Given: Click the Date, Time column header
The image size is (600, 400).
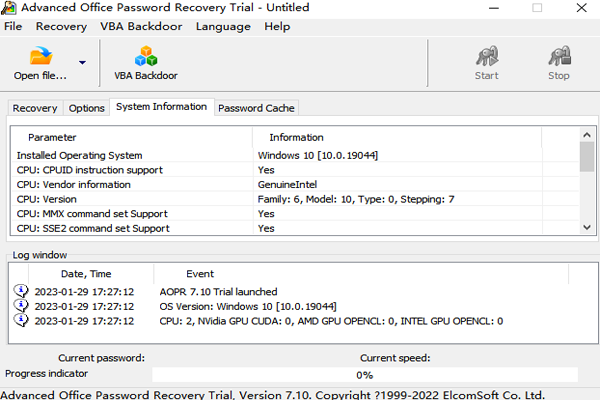Looking at the screenshot, I should [x=91, y=274].
